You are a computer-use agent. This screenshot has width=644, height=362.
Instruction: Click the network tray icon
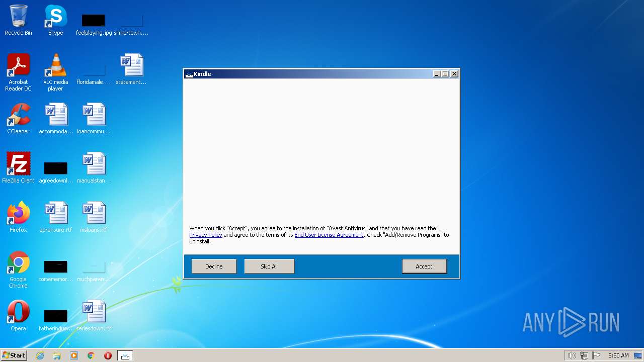pos(584,355)
